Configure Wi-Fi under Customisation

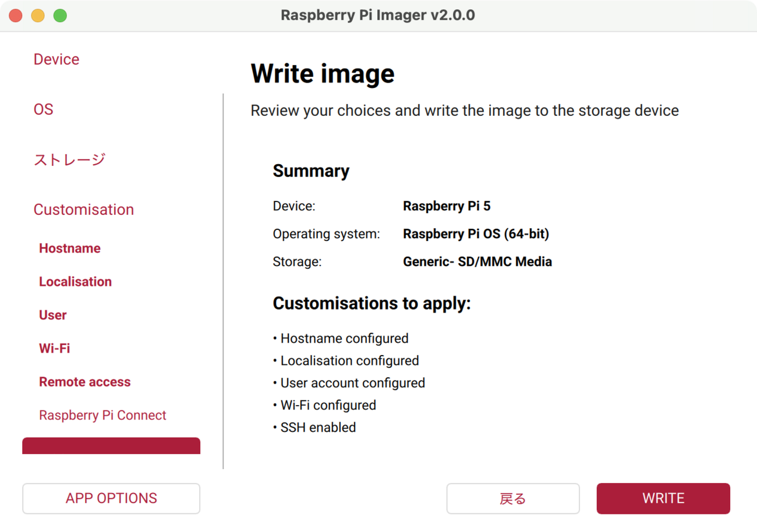pos(54,348)
